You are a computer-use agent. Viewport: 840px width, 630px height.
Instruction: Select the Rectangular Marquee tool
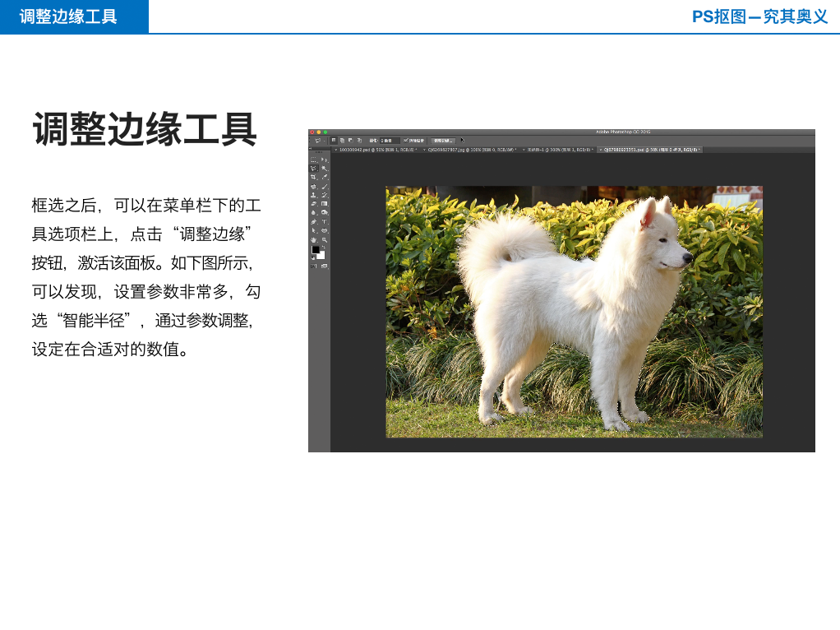[313, 160]
